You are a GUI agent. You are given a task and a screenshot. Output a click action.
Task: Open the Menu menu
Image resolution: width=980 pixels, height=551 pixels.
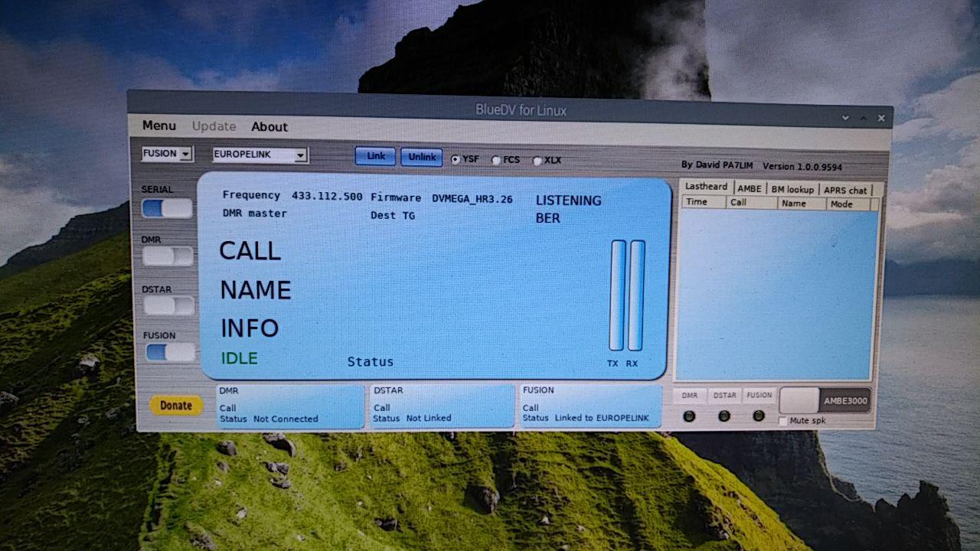pos(158,126)
